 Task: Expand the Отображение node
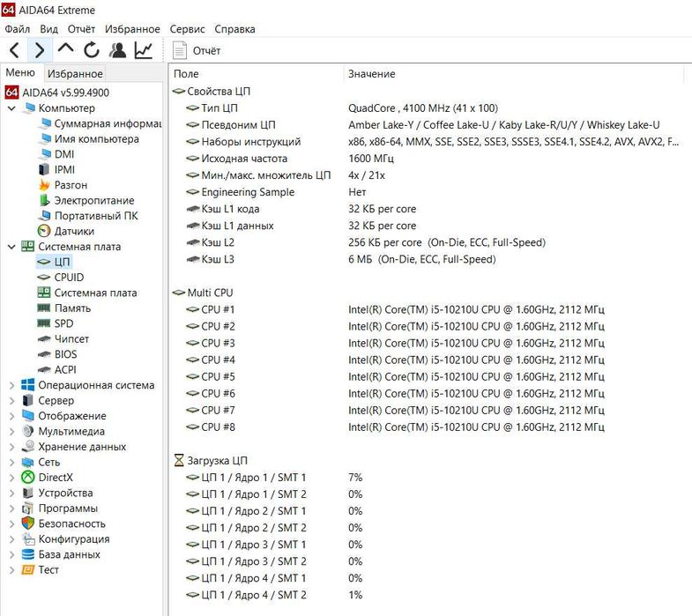[x=12, y=416]
